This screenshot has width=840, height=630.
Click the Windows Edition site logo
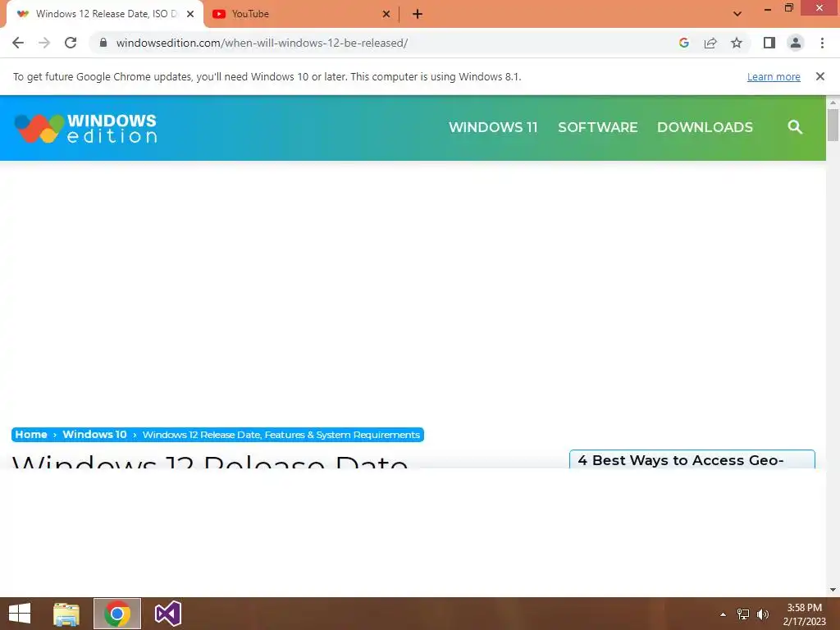coord(85,128)
